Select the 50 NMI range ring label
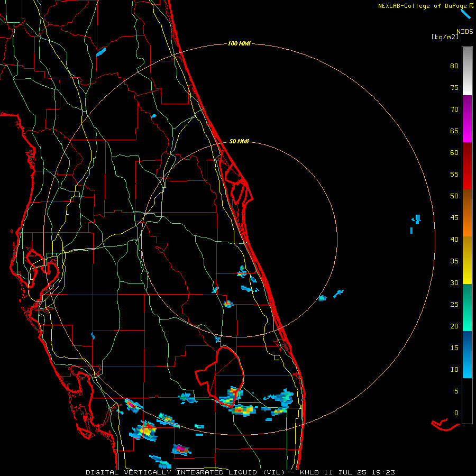476x476 pixels. (x=239, y=141)
